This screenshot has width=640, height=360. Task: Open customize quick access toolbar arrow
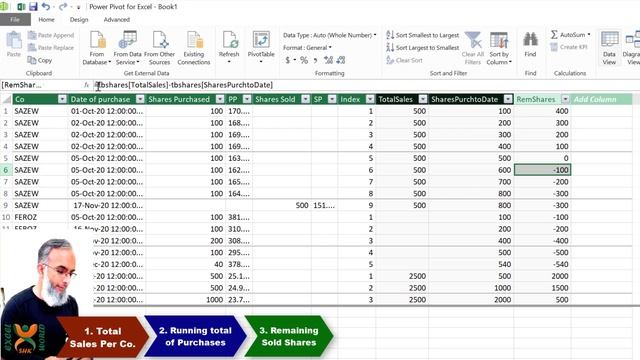(78, 7)
